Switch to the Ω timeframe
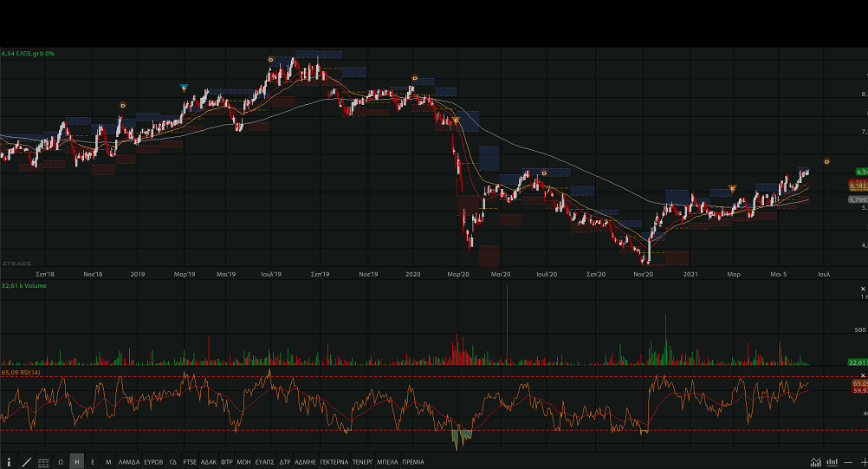 [61, 462]
